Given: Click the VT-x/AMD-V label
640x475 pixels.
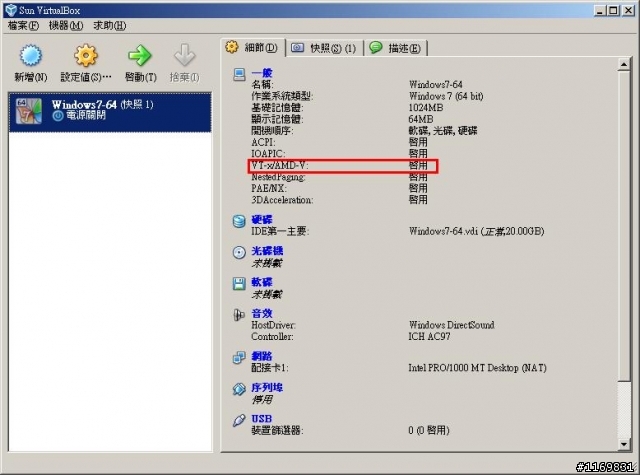Looking at the screenshot, I should coord(280,165).
